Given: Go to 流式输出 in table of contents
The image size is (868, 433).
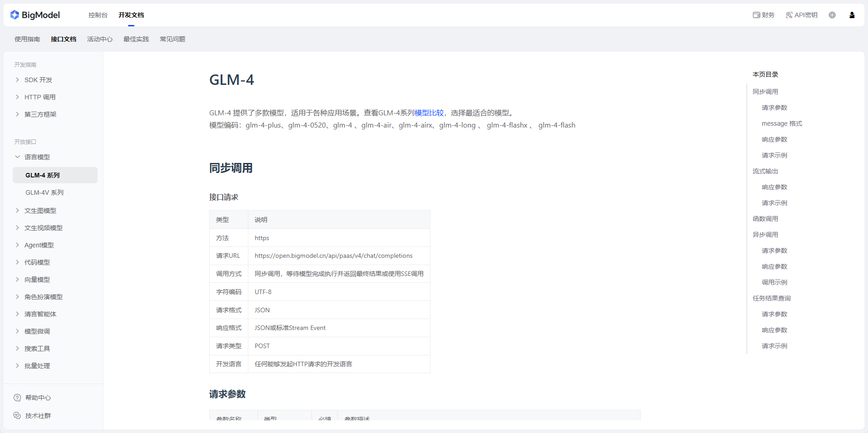Looking at the screenshot, I should tap(765, 171).
